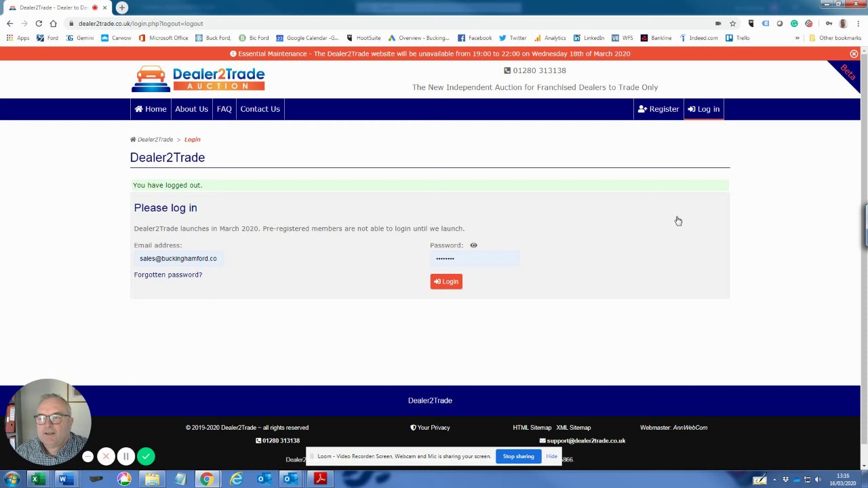Click the address bar URL
Screen dimensions: 868x488
click(x=140, y=23)
